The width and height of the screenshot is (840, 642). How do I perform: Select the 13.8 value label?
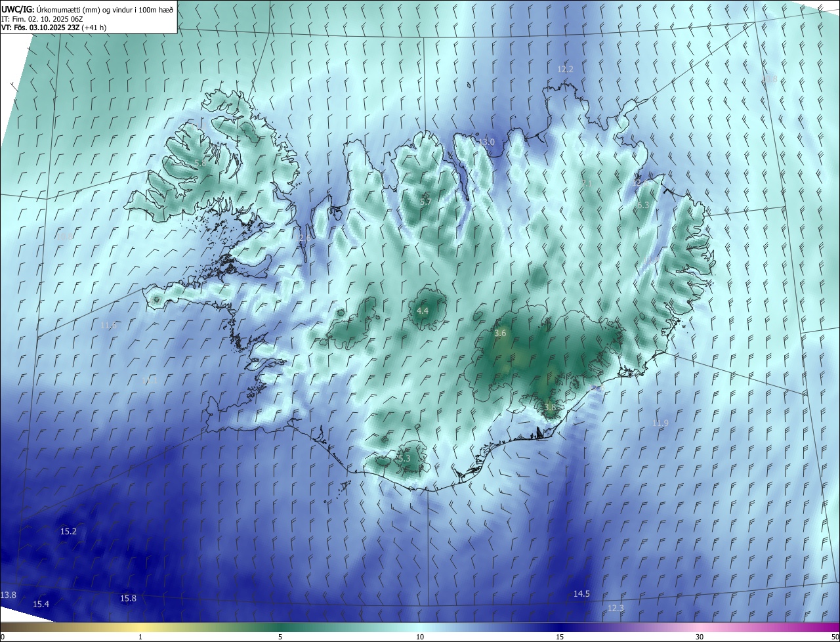[x=8, y=595]
